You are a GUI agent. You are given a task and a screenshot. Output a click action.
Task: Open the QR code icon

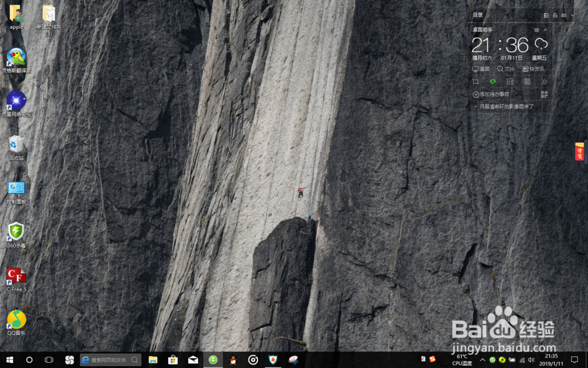(x=544, y=95)
